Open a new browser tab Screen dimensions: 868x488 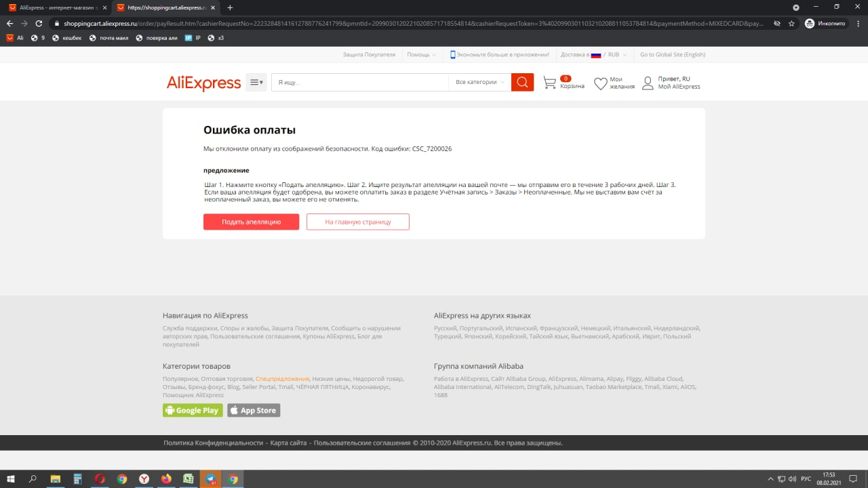(x=230, y=7)
